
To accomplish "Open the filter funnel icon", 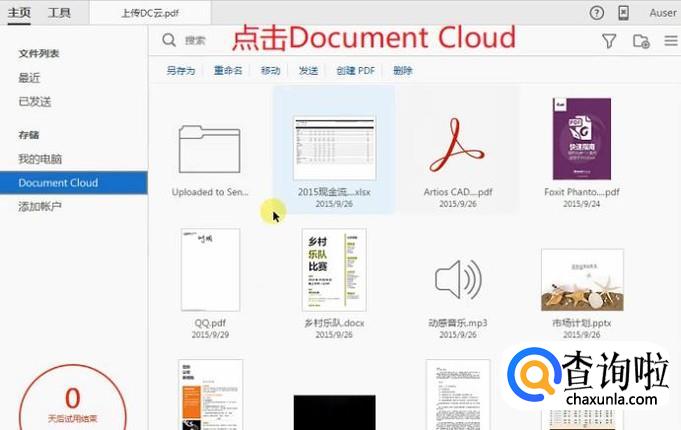I will click(609, 41).
